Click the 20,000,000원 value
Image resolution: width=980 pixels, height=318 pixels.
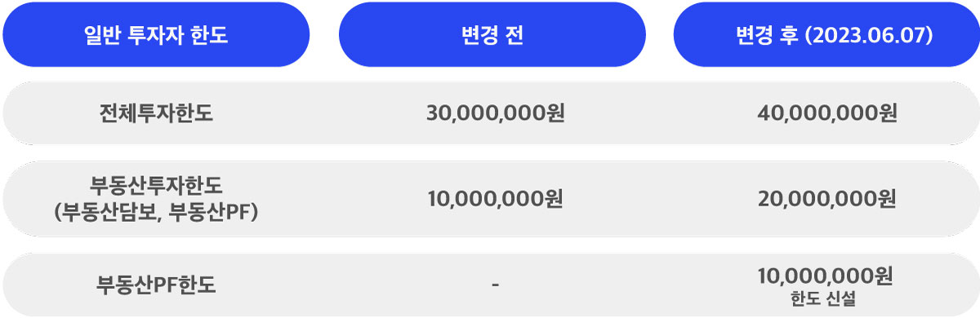coord(827,198)
